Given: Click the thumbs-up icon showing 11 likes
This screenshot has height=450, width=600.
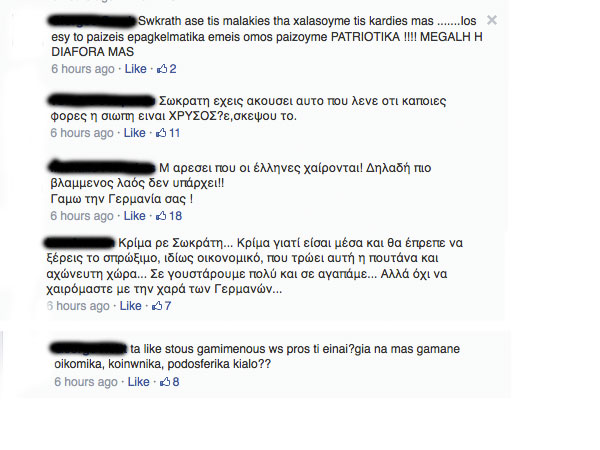Looking at the screenshot, I should 161,133.
